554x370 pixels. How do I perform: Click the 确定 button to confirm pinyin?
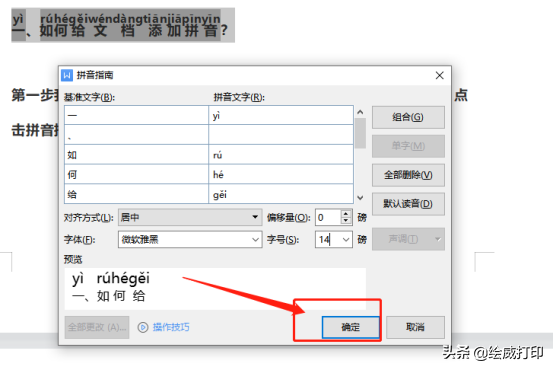coord(350,327)
